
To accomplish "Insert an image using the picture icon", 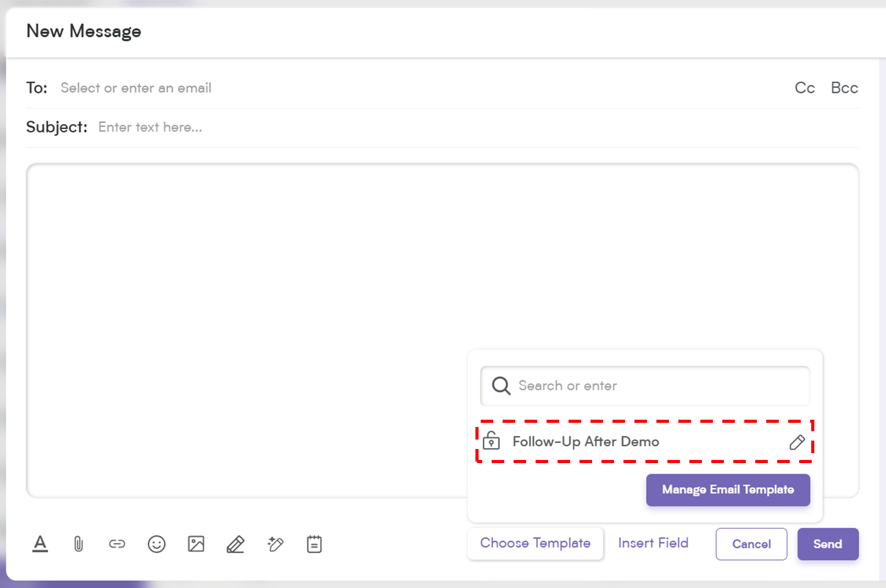I will tap(196, 544).
